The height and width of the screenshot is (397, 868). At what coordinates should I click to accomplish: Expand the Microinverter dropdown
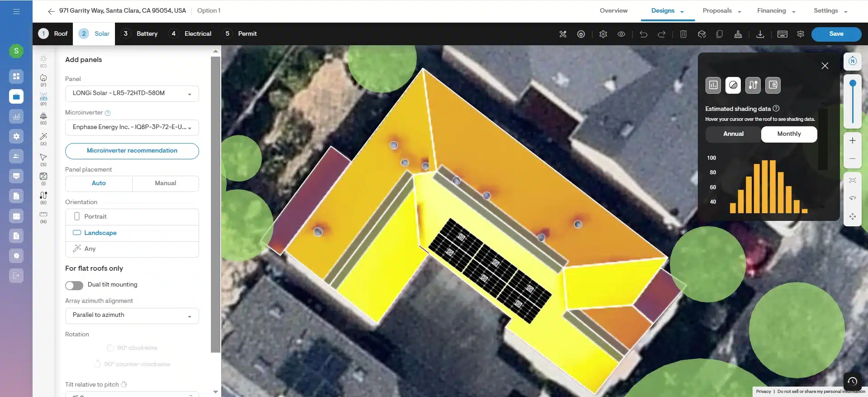coord(132,127)
